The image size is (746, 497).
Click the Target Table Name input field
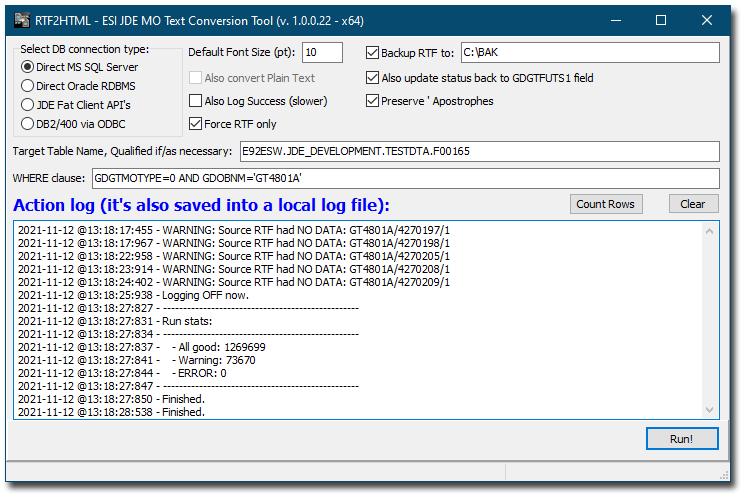coord(480,151)
